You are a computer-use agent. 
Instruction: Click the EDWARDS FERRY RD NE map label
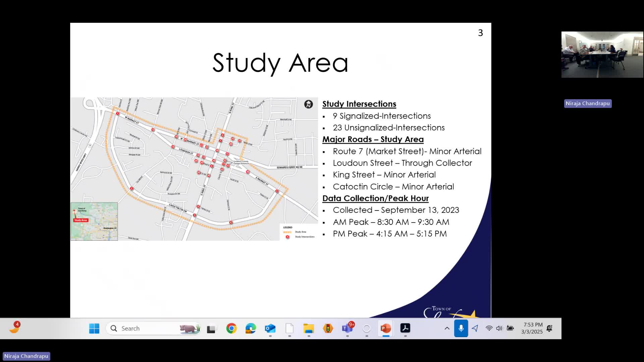coord(289,167)
